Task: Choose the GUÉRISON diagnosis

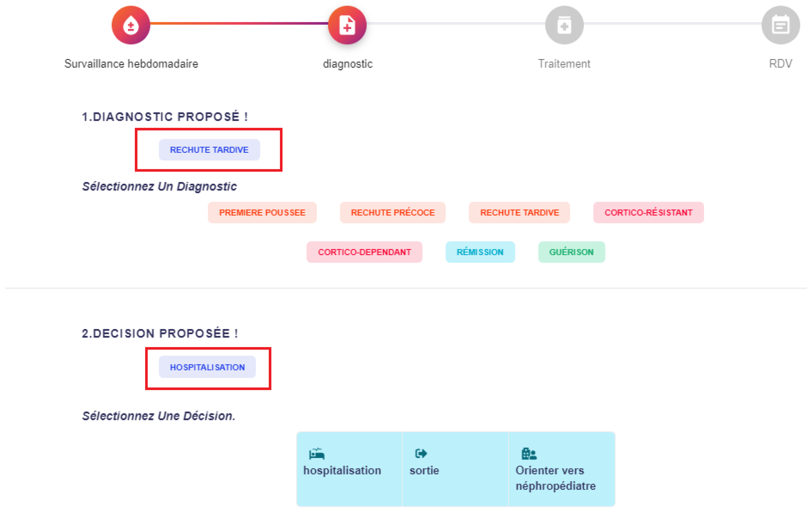Action: 571,252
